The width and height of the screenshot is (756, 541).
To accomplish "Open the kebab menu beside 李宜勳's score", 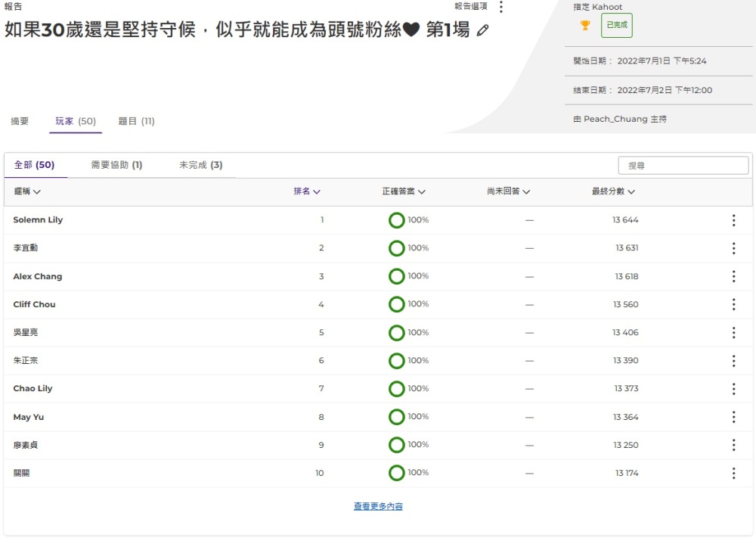I will [x=733, y=248].
